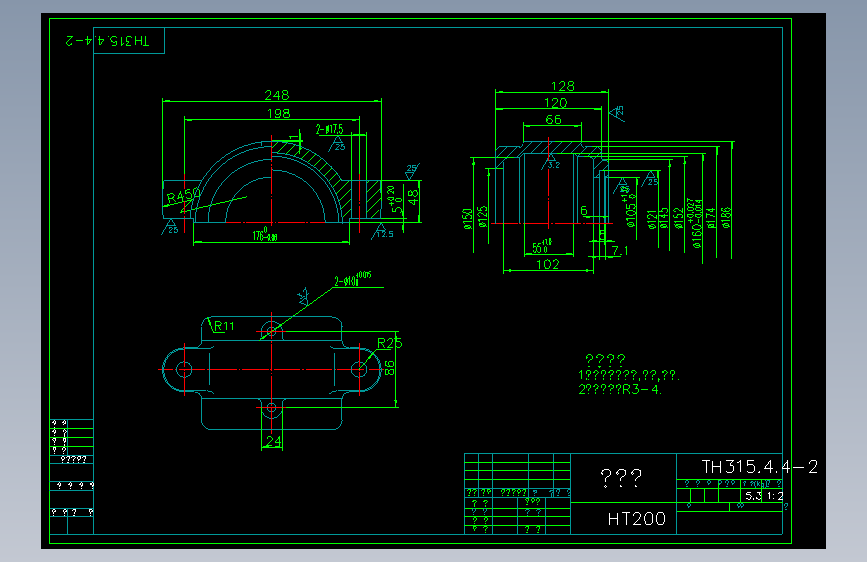The height and width of the screenshot is (562, 867).
Task: Select the 102 dimension text
Action: coord(547,264)
